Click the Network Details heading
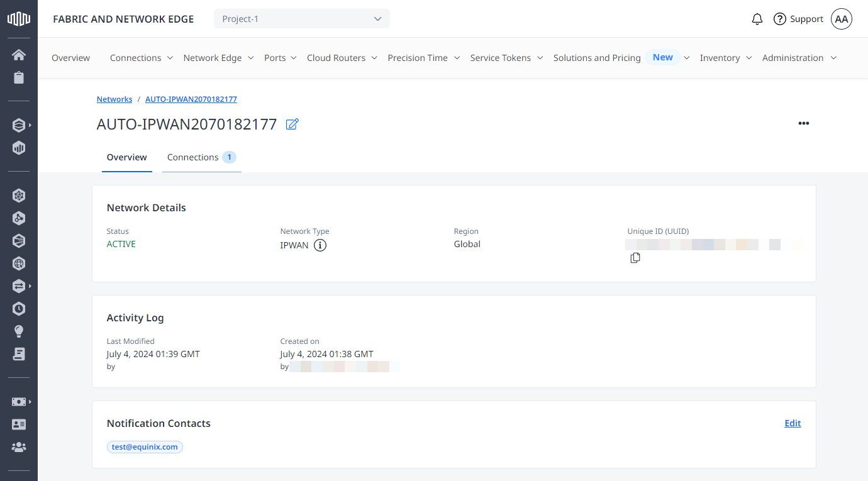This screenshot has height=481, width=868. click(147, 207)
